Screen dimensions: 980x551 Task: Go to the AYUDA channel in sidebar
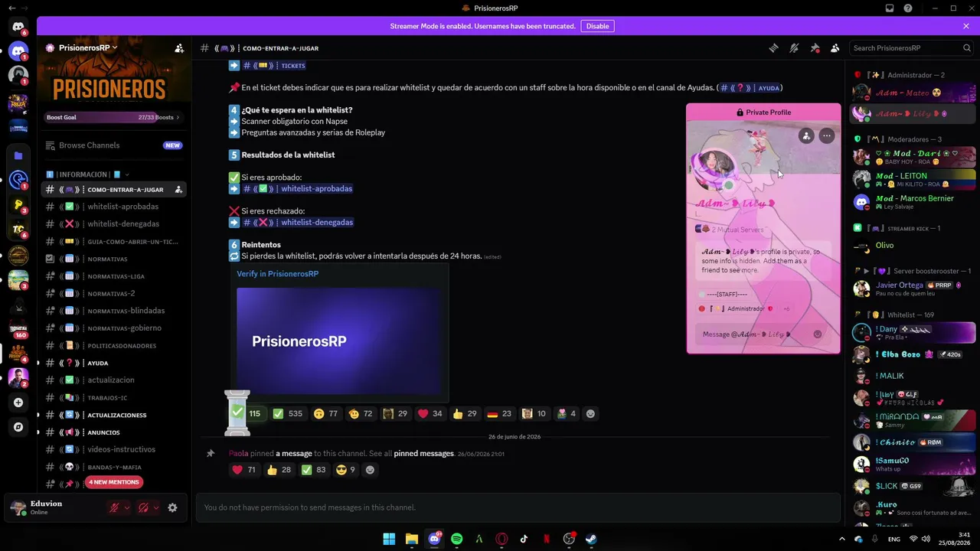[x=114, y=364]
